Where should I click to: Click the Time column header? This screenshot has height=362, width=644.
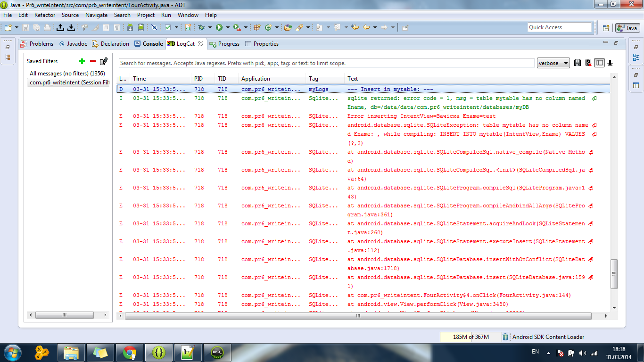click(160, 79)
